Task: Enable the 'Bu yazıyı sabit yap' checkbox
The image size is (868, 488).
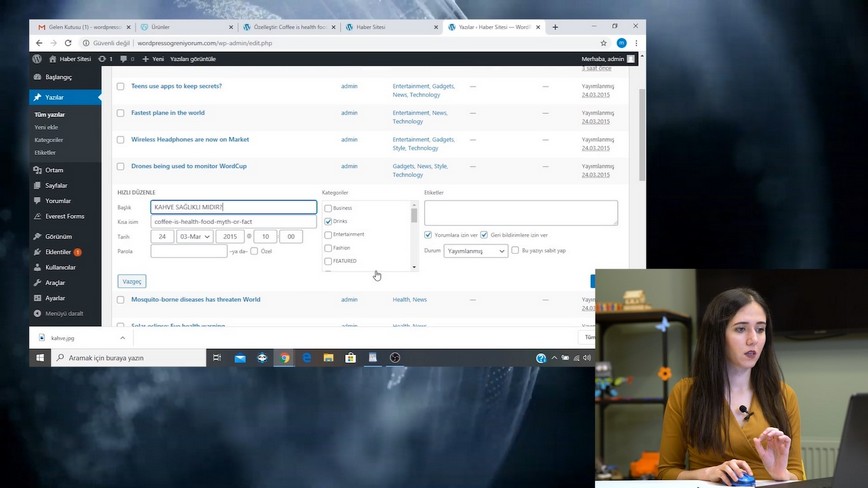Action: click(x=515, y=251)
